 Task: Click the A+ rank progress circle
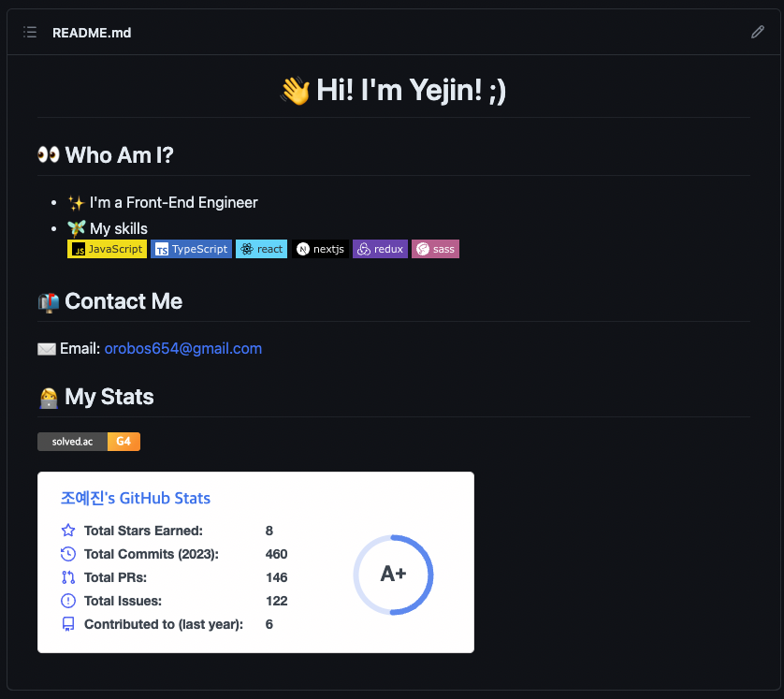pos(393,575)
